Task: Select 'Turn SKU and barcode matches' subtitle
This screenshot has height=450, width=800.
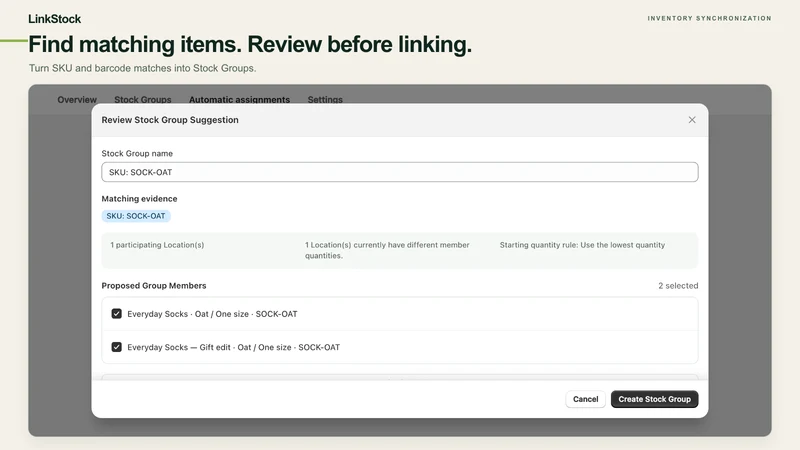Action: [x=142, y=68]
